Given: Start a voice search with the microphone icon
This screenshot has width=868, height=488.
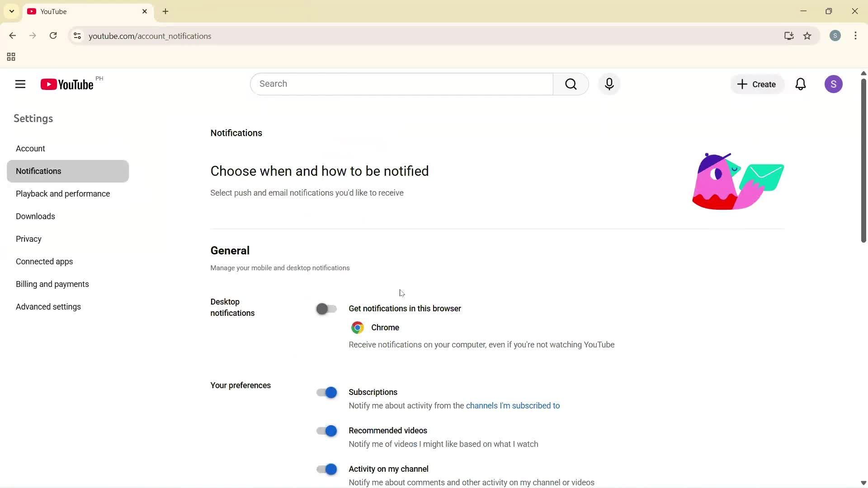Looking at the screenshot, I should [x=609, y=84].
